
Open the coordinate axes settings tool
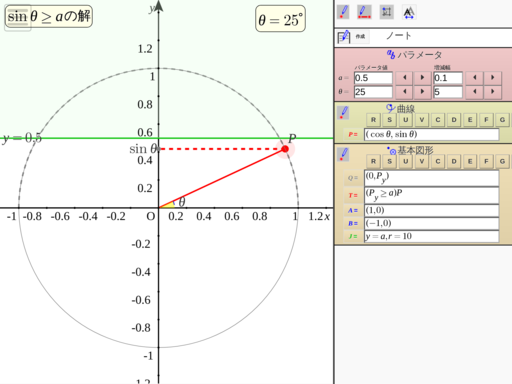(387, 12)
